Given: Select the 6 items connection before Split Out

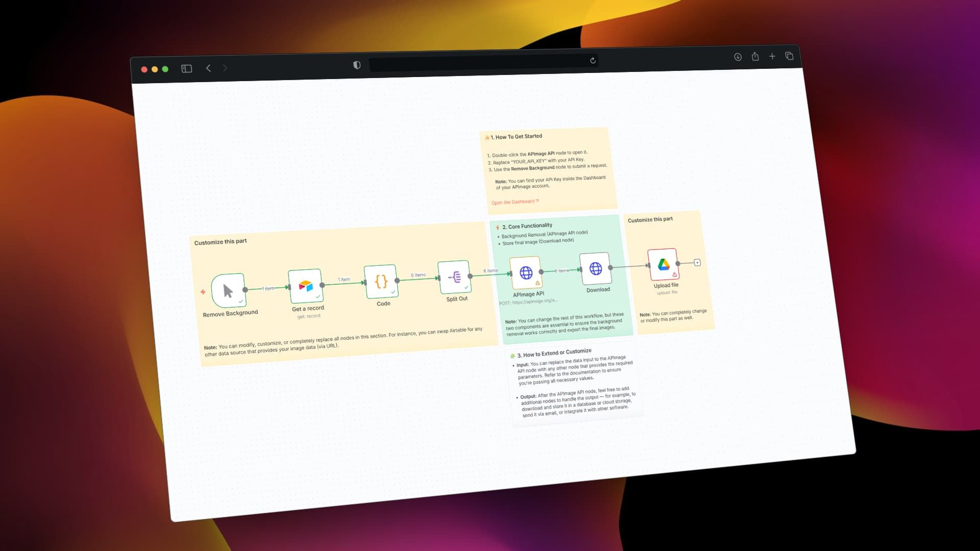Looking at the screenshot, I should (418, 275).
